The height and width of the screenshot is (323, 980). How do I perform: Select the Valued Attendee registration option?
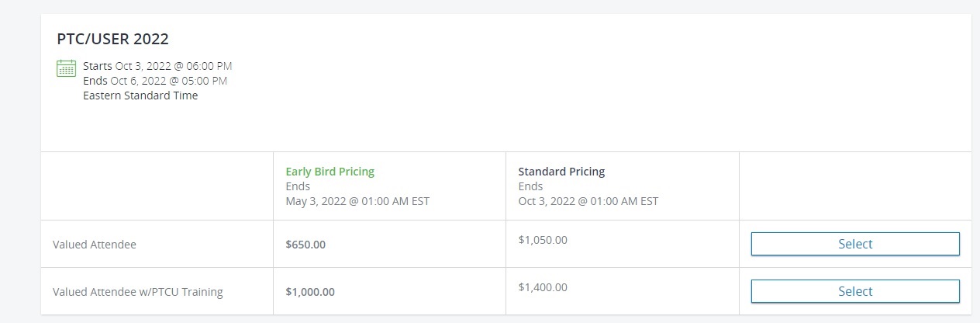(x=854, y=244)
